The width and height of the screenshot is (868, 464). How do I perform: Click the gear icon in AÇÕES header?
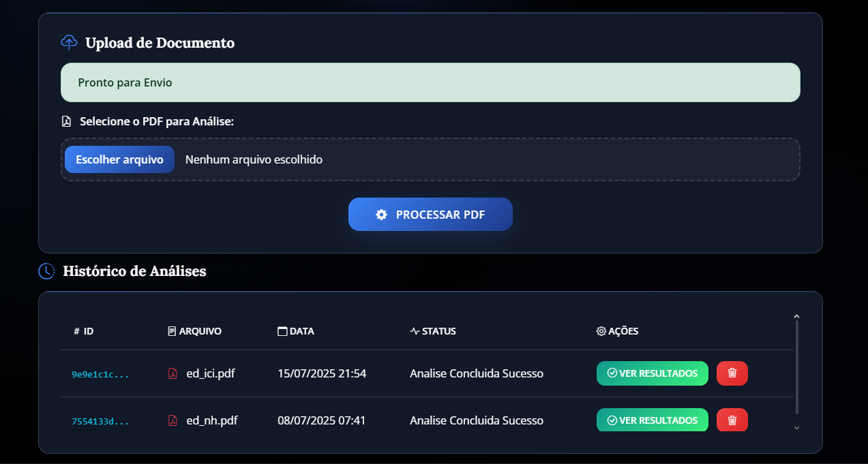click(x=601, y=331)
